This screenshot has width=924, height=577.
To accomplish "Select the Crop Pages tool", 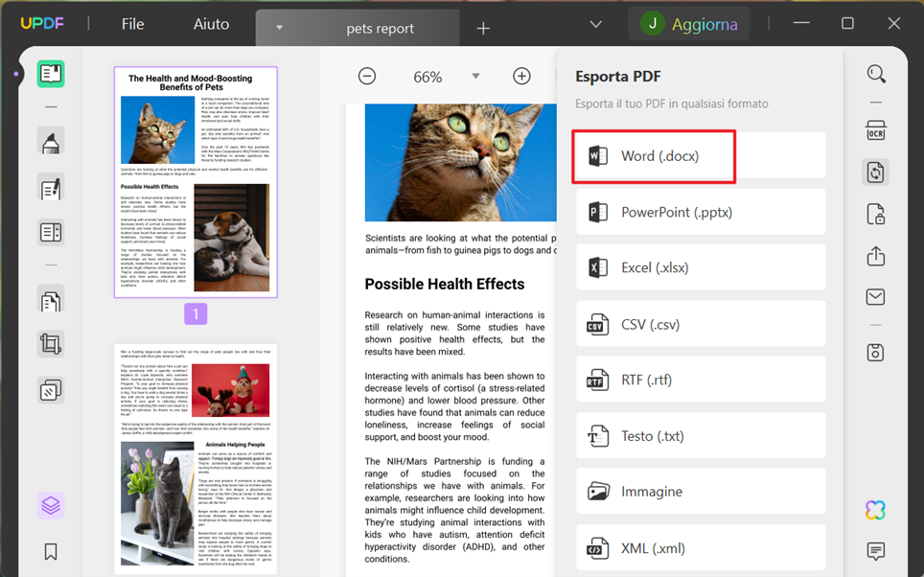I will coord(51,344).
